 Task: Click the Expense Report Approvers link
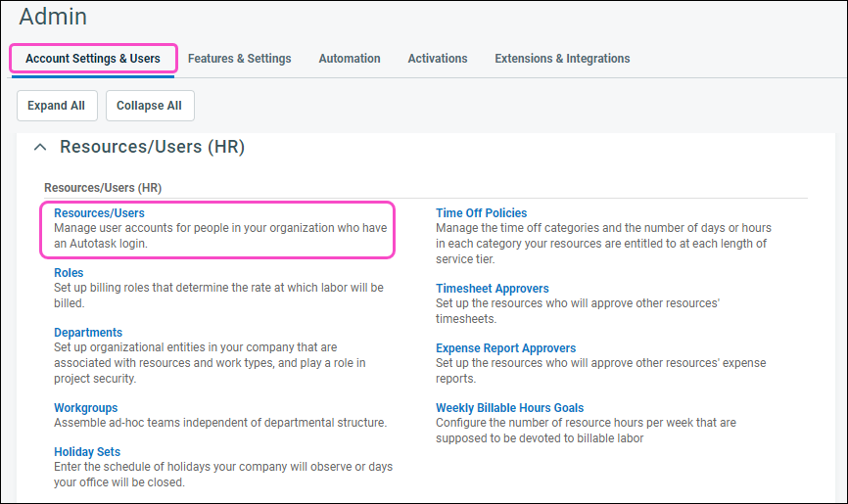tap(505, 348)
